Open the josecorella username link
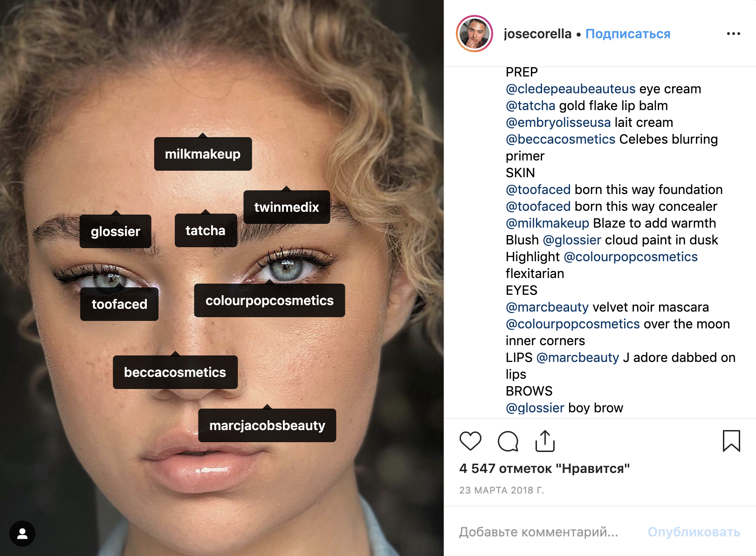This screenshot has width=756, height=556. [x=537, y=34]
